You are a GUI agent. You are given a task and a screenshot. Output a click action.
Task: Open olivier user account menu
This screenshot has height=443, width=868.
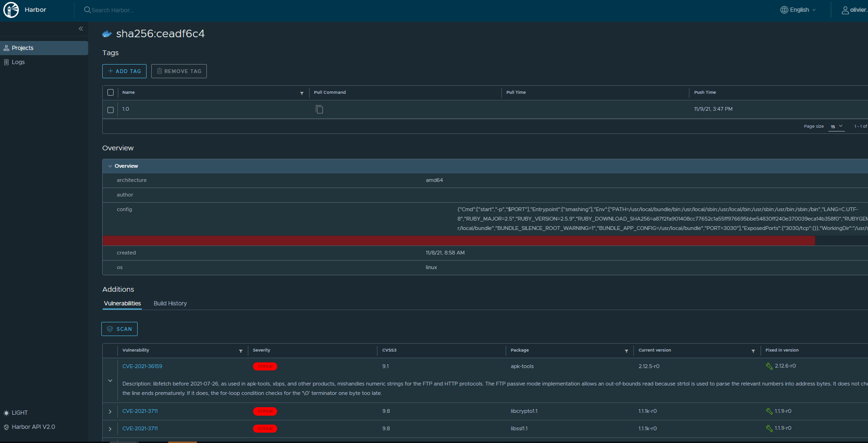pos(854,10)
